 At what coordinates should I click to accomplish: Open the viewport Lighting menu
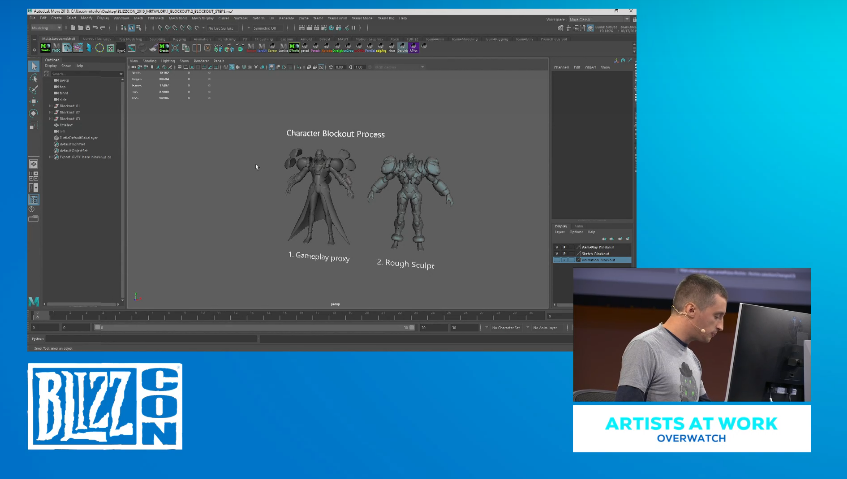(x=167, y=60)
